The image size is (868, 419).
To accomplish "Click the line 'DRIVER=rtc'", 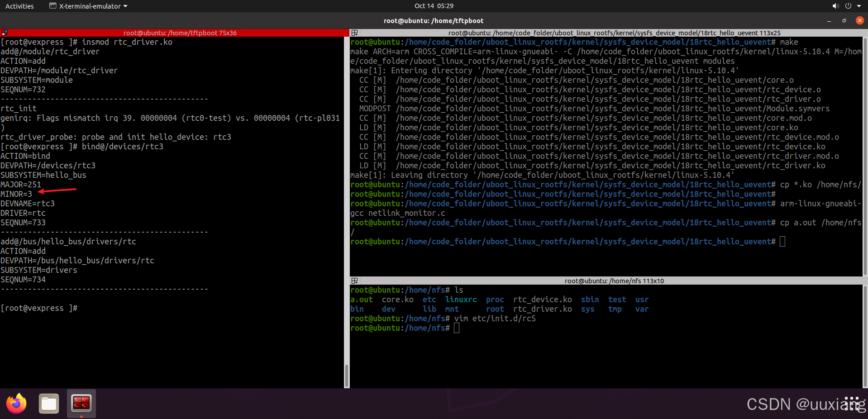I will (23, 213).
